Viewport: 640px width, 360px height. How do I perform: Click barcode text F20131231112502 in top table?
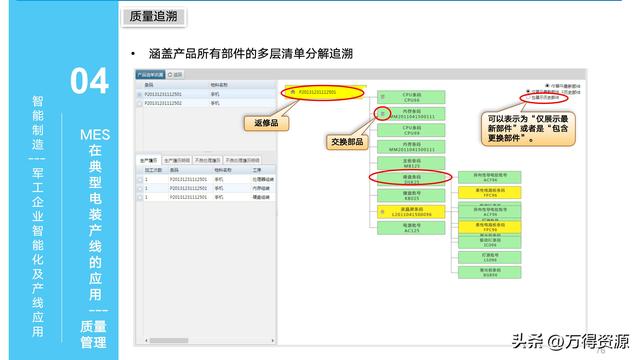point(163,104)
